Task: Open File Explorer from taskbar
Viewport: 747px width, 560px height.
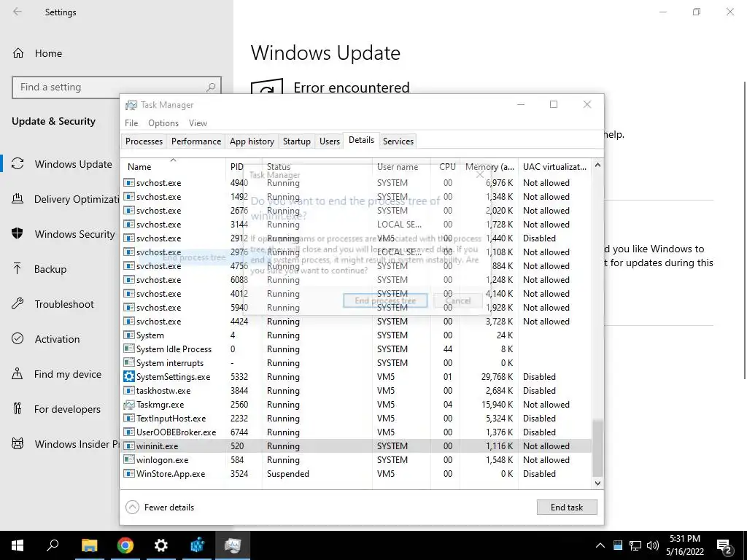Action: click(89, 545)
